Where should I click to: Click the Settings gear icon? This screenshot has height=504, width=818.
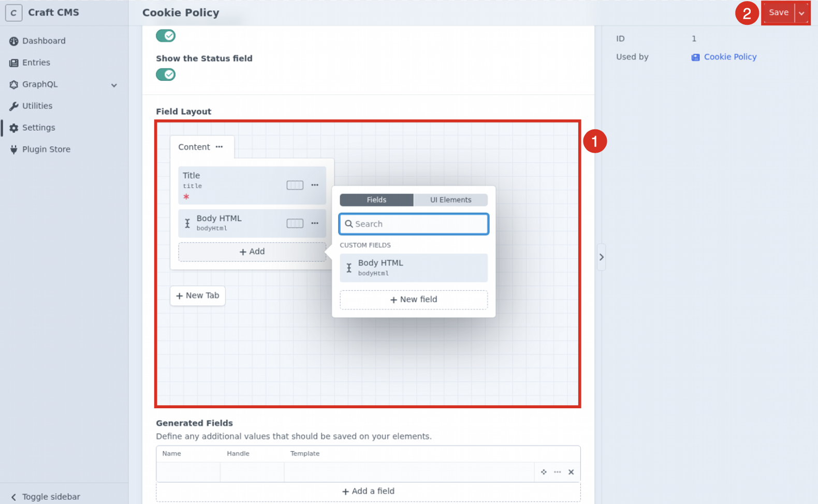(x=14, y=128)
